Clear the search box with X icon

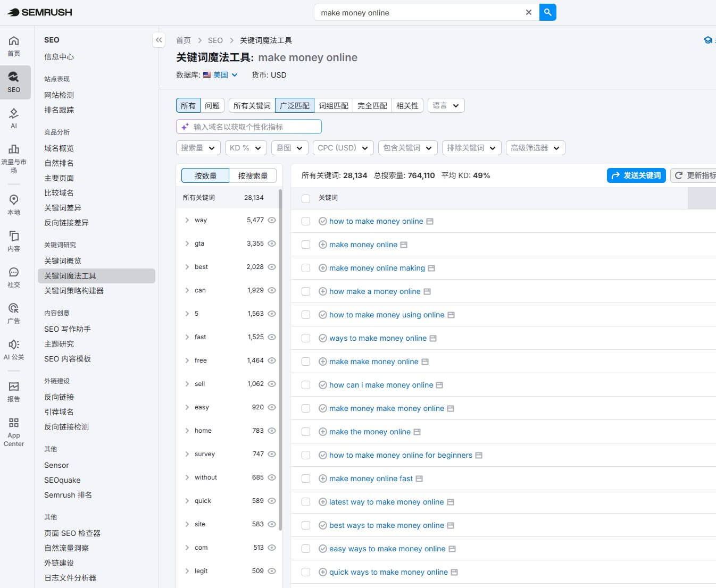[528, 12]
